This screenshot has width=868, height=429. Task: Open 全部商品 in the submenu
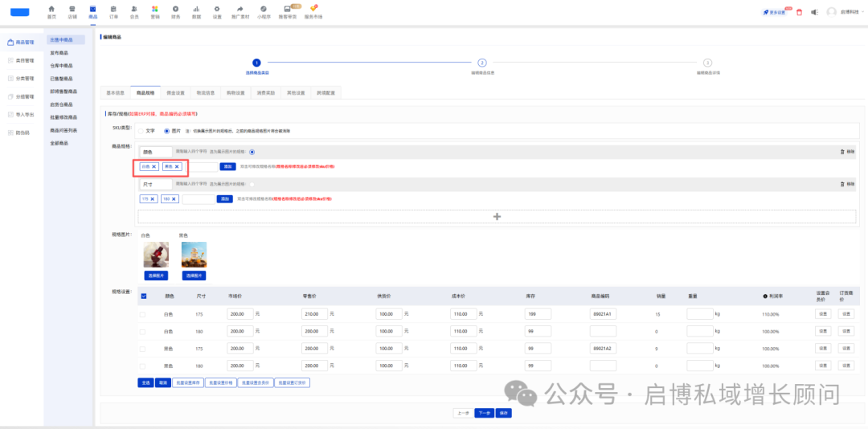coord(59,143)
